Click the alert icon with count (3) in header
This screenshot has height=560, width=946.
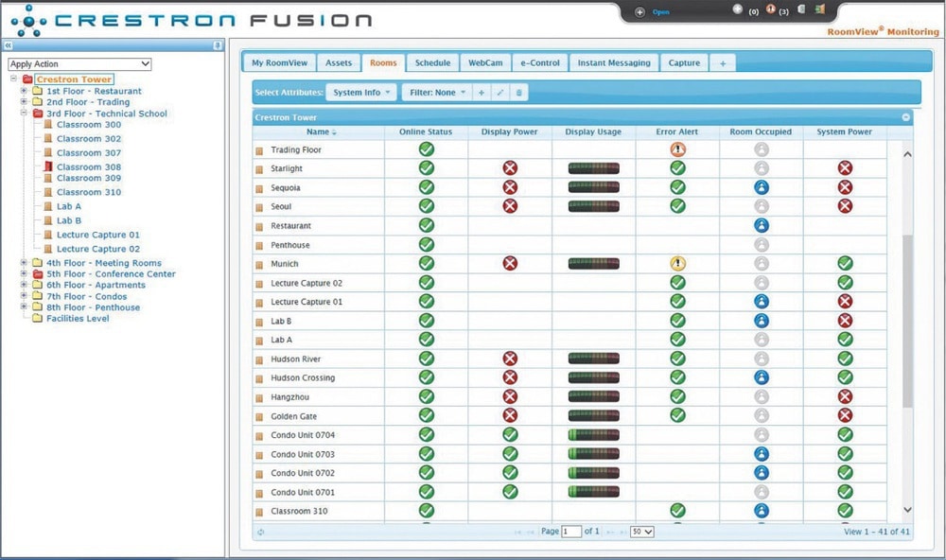point(770,9)
